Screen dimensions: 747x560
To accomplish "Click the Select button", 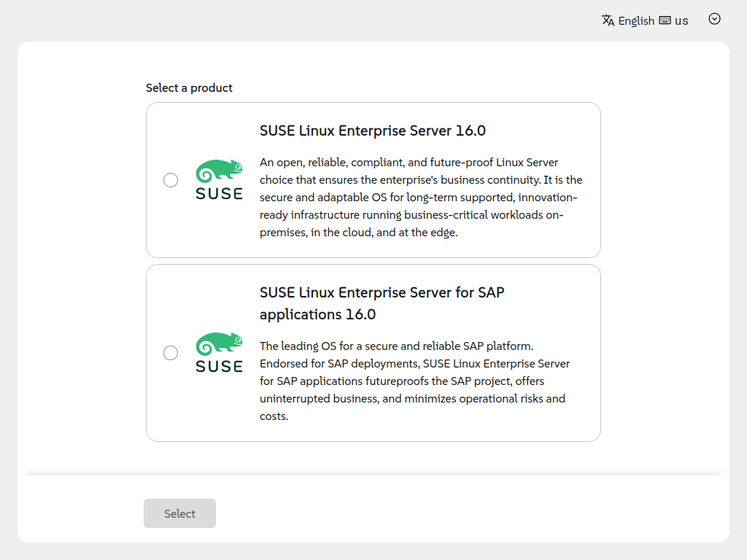I will (179, 513).
